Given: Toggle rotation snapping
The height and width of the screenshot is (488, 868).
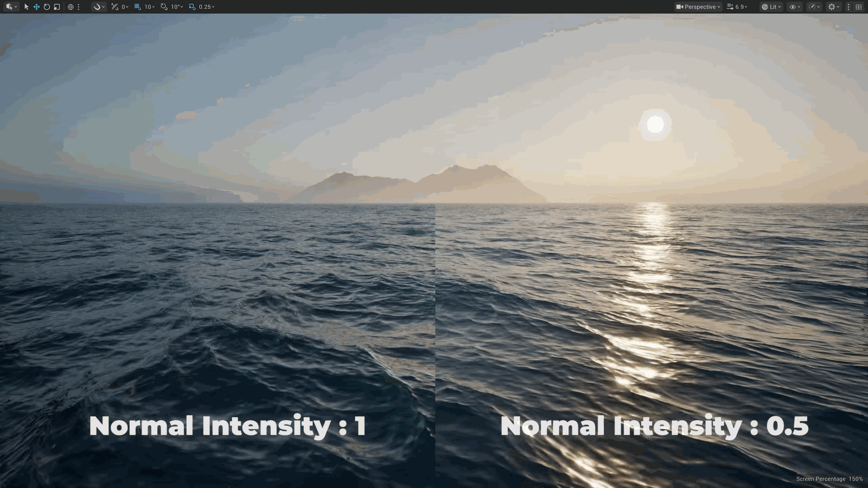Looking at the screenshot, I should pos(164,7).
